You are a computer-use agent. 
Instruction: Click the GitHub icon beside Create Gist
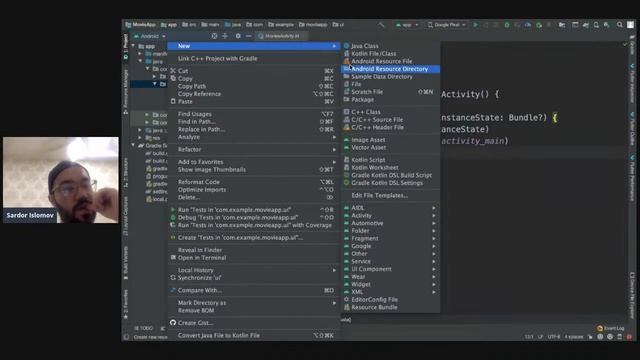173,323
